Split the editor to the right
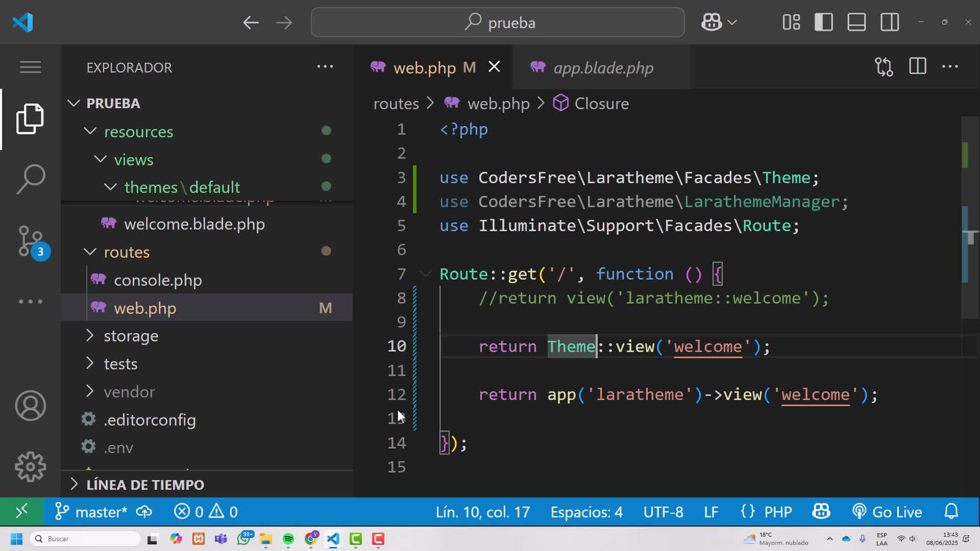The height and width of the screenshot is (551, 980). point(917,66)
